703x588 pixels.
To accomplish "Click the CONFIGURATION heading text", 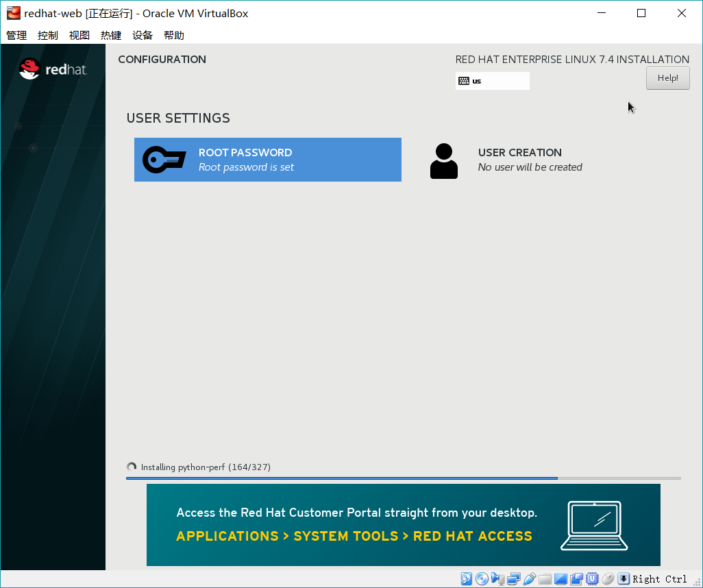I will (x=162, y=59).
